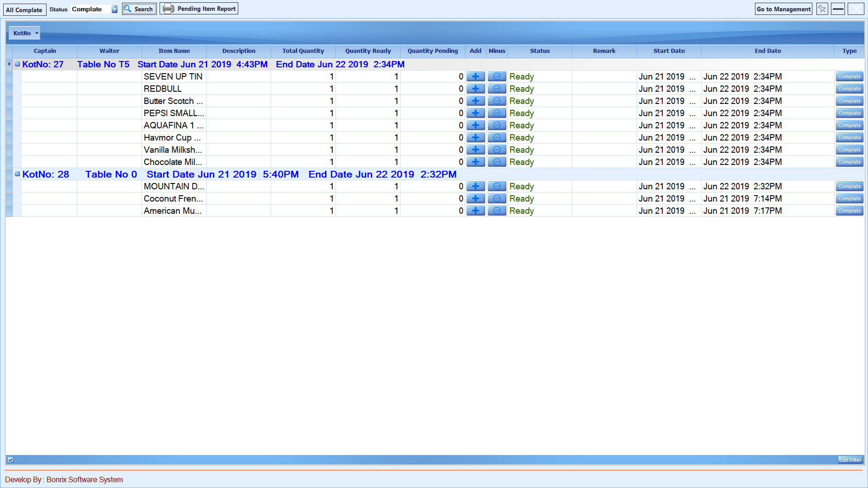Click plus icon for SEVEN UP TIN row

475,77
